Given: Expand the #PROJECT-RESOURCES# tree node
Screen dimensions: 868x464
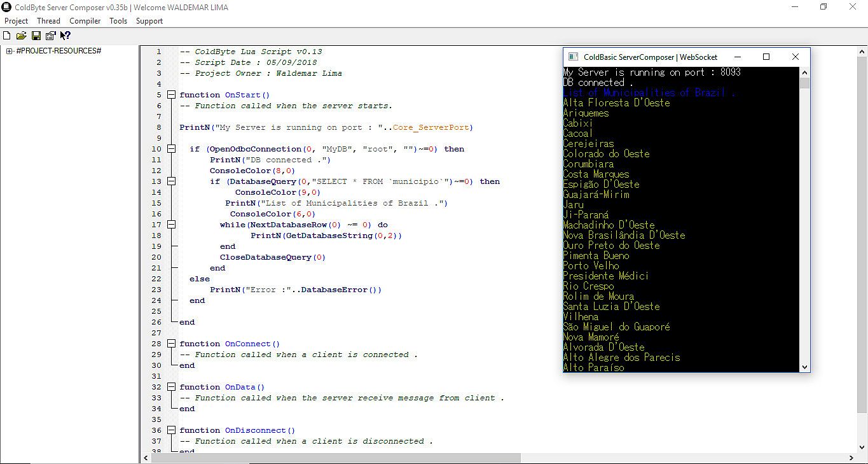Looking at the screenshot, I should tap(10, 51).
